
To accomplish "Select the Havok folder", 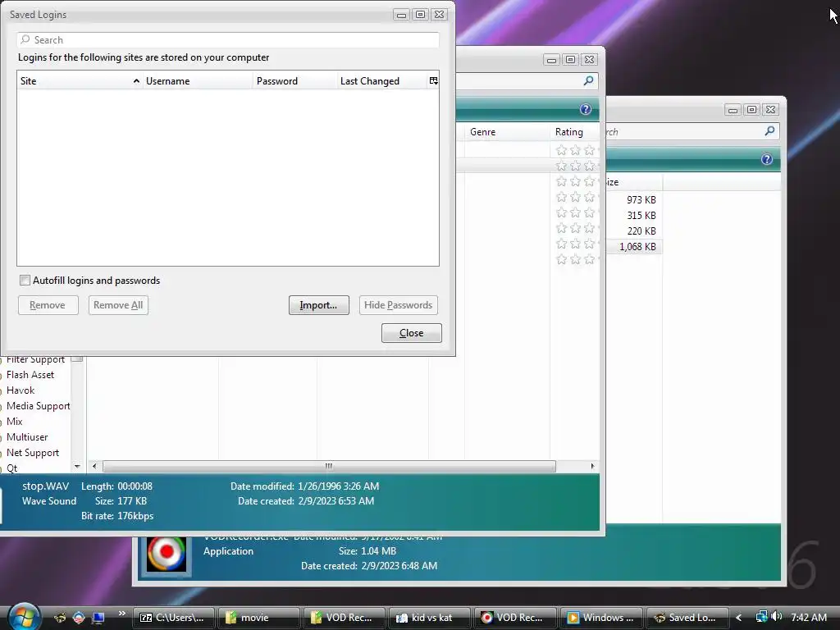I will tap(21, 390).
